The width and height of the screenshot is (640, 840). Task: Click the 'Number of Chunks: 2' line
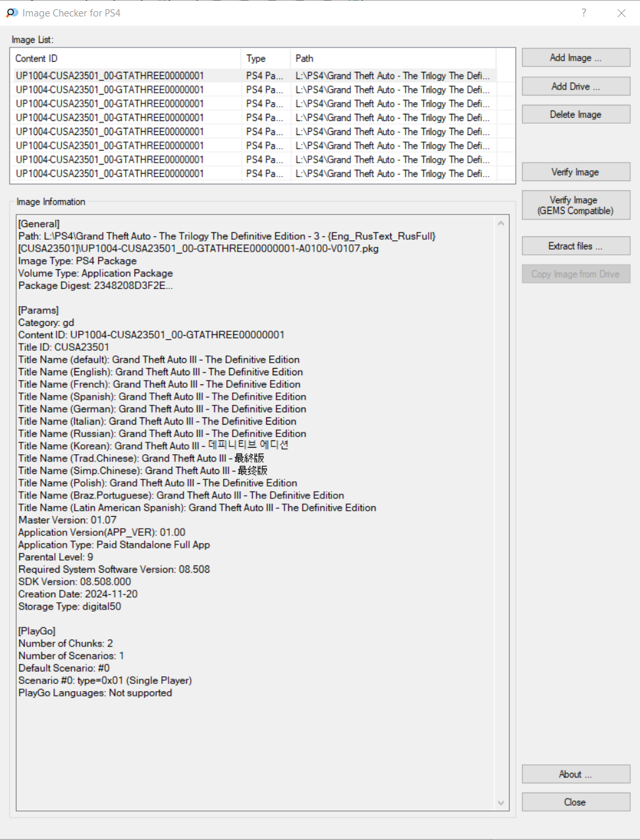[x=66, y=643]
